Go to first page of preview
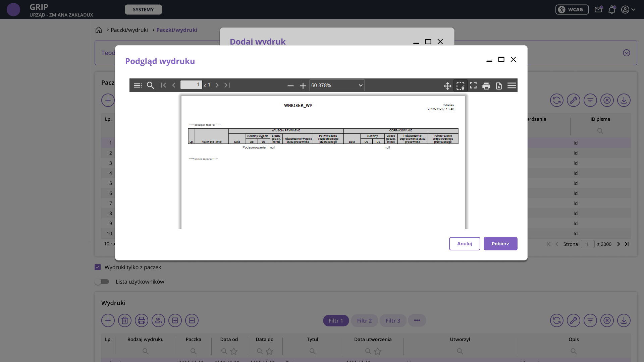This screenshot has height=362, width=644. tap(163, 85)
